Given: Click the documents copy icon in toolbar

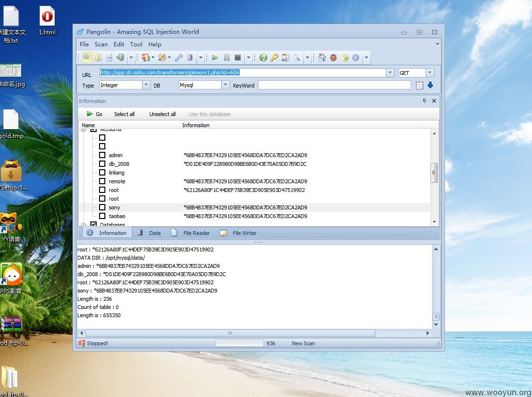Looking at the screenshot, I should pos(99,58).
